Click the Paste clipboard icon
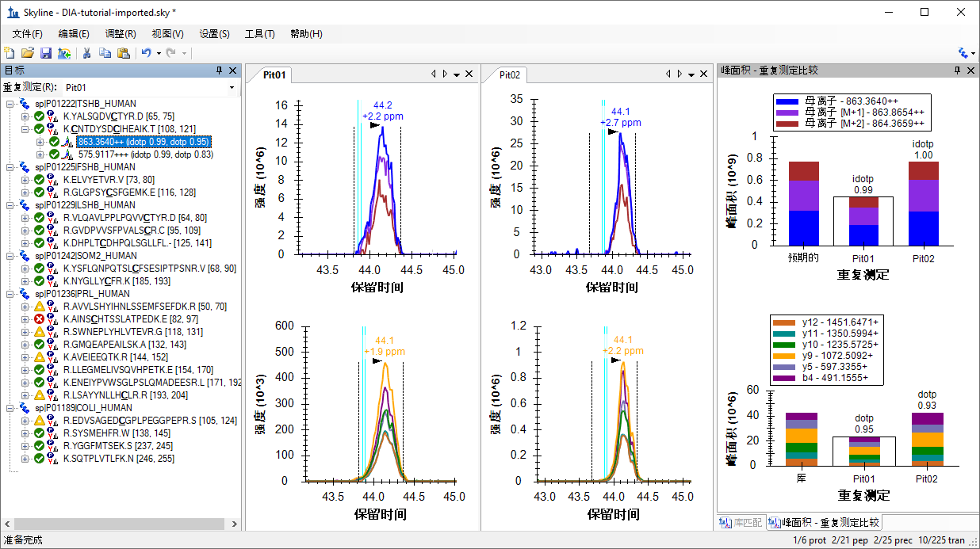This screenshot has height=549, width=980. (123, 53)
